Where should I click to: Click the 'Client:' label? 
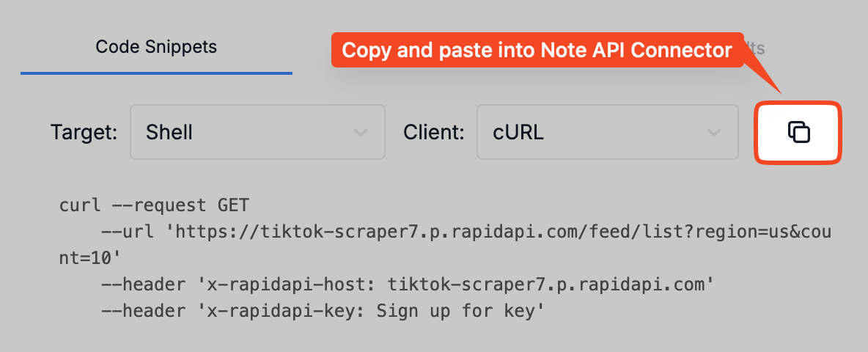pos(433,133)
